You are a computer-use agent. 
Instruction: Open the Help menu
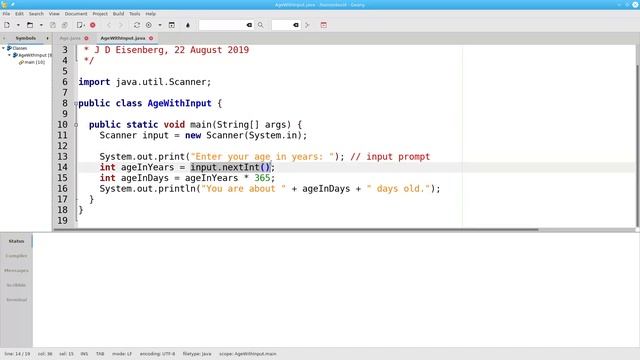click(x=151, y=13)
